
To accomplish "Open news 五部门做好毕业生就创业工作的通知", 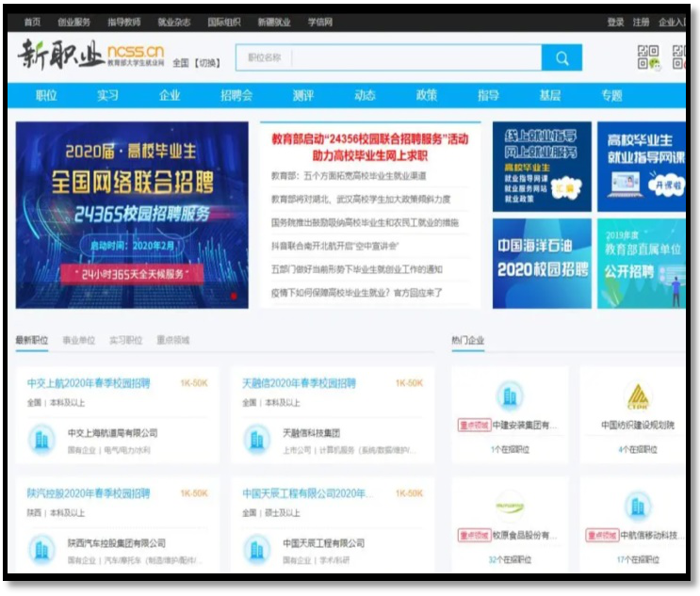I will (357, 269).
